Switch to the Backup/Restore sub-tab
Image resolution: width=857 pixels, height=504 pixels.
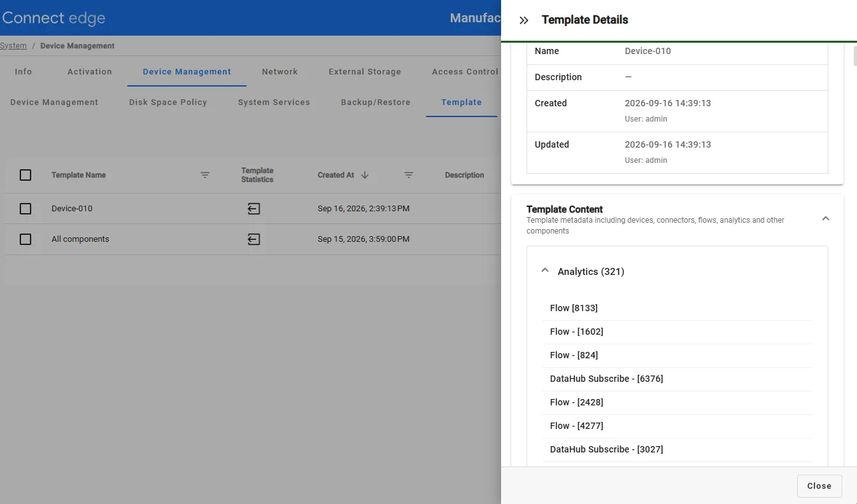click(x=376, y=102)
